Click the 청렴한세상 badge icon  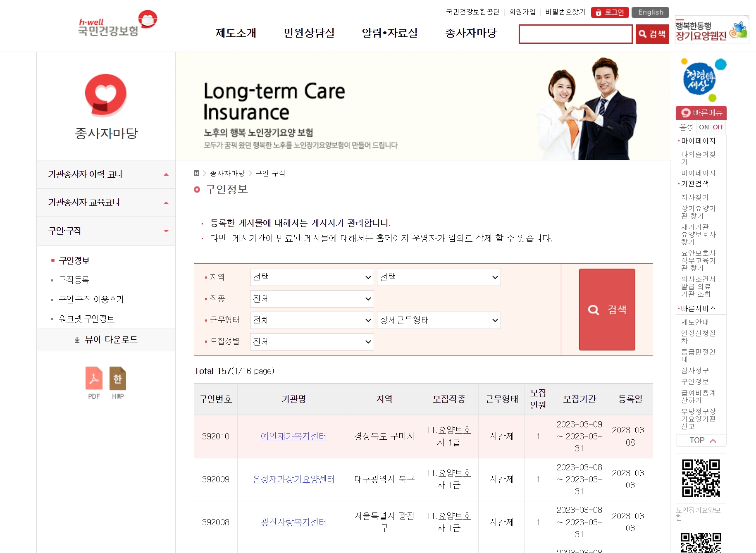703,80
